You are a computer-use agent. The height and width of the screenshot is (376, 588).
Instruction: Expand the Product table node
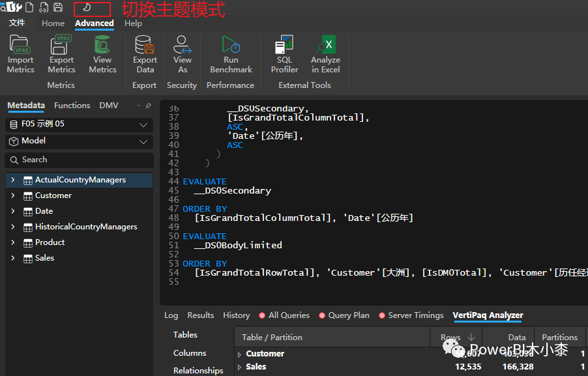pyautogui.click(x=13, y=242)
